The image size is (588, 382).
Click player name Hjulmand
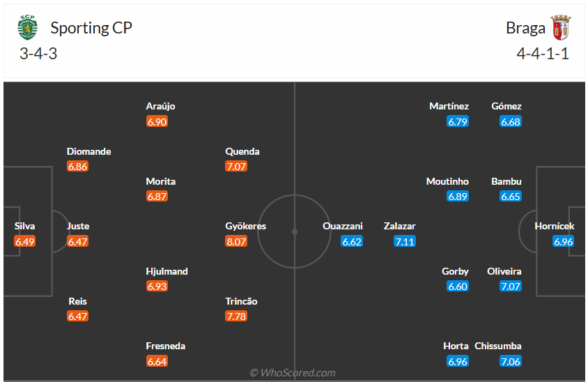[167, 271]
